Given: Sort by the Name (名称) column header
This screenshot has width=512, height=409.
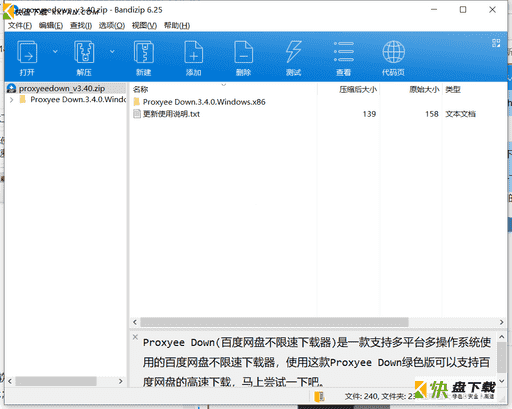Looking at the screenshot, I should [x=140, y=89].
